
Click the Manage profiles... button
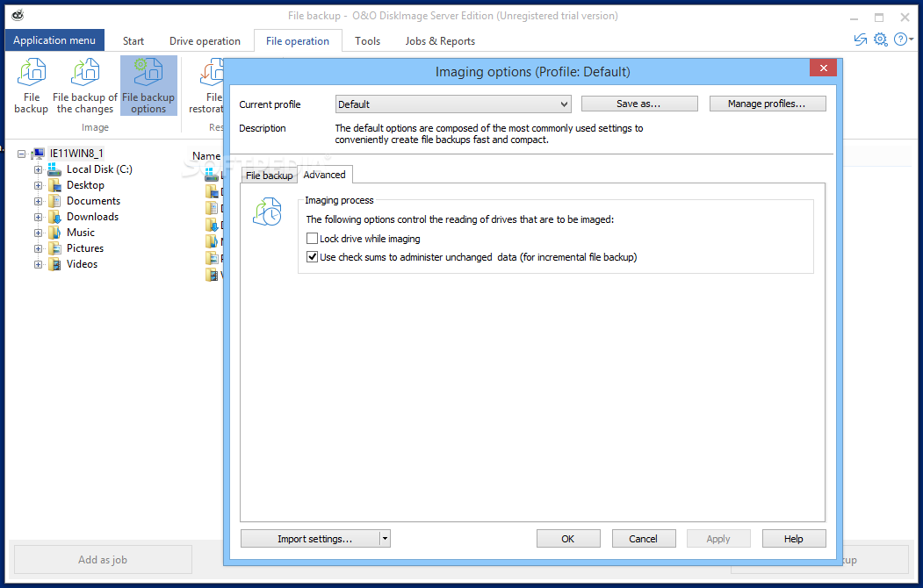(x=767, y=104)
